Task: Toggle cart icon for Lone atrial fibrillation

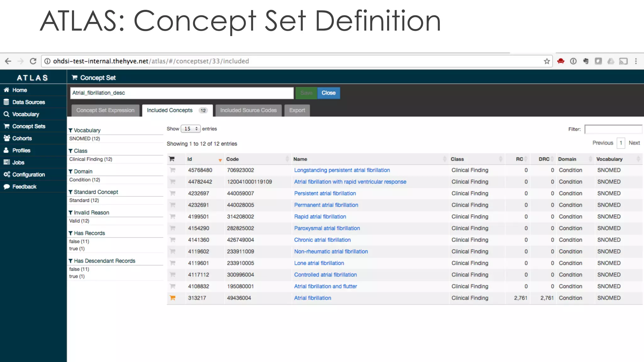Action: (172, 263)
